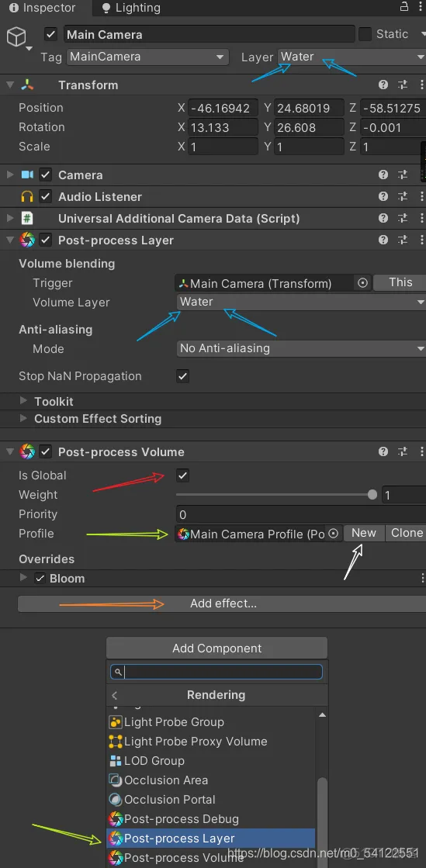Toggle the Static checkbox
The width and height of the screenshot is (426, 868).
click(365, 34)
